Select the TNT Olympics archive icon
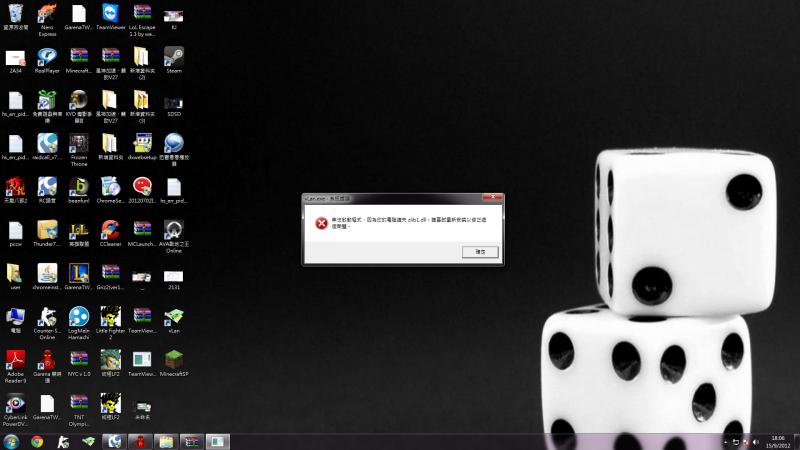Image resolution: width=800 pixels, height=450 pixels. (79, 404)
